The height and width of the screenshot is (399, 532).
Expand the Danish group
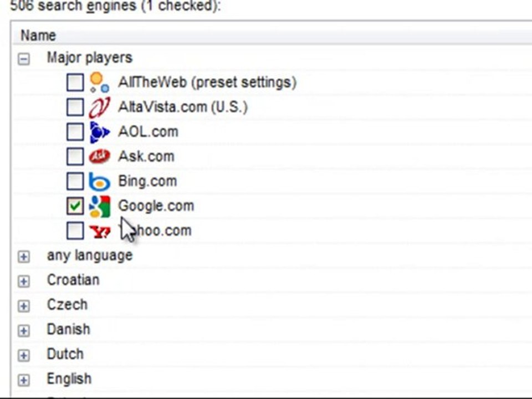point(24,331)
